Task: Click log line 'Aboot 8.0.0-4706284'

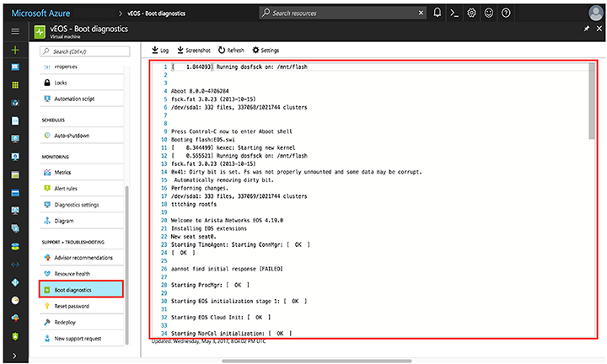Action: pos(200,91)
